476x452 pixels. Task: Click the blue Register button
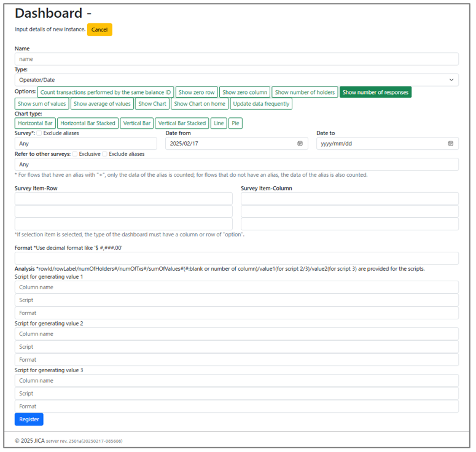click(x=29, y=419)
